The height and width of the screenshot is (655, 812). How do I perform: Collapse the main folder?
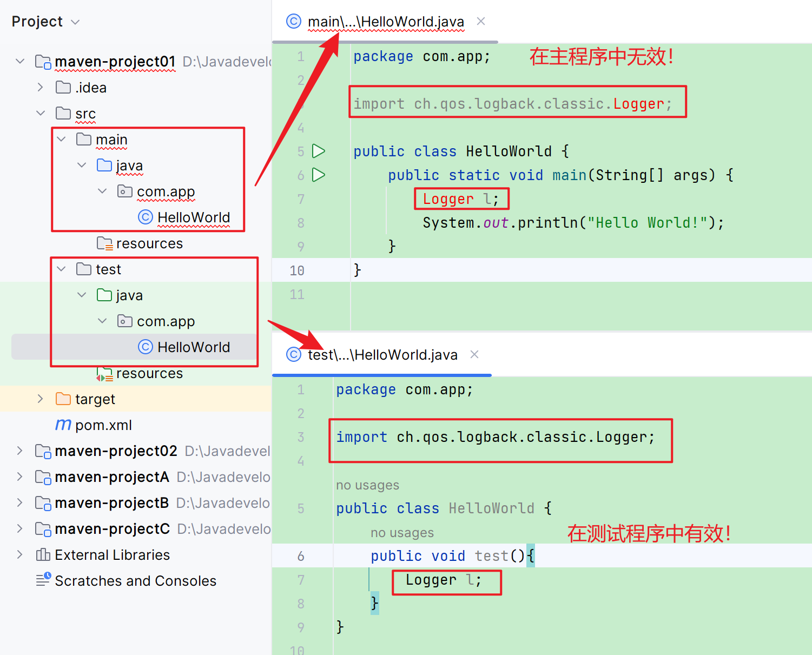coord(61,139)
